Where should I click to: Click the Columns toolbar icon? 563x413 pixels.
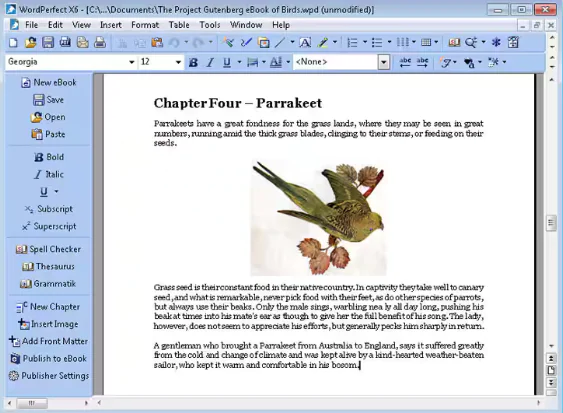point(402,42)
